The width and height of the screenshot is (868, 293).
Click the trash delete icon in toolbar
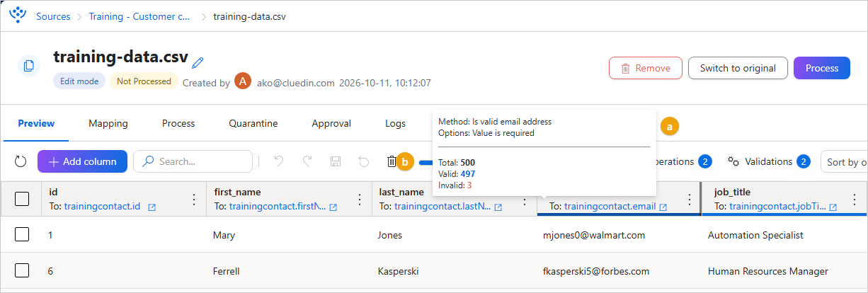click(392, 161)
